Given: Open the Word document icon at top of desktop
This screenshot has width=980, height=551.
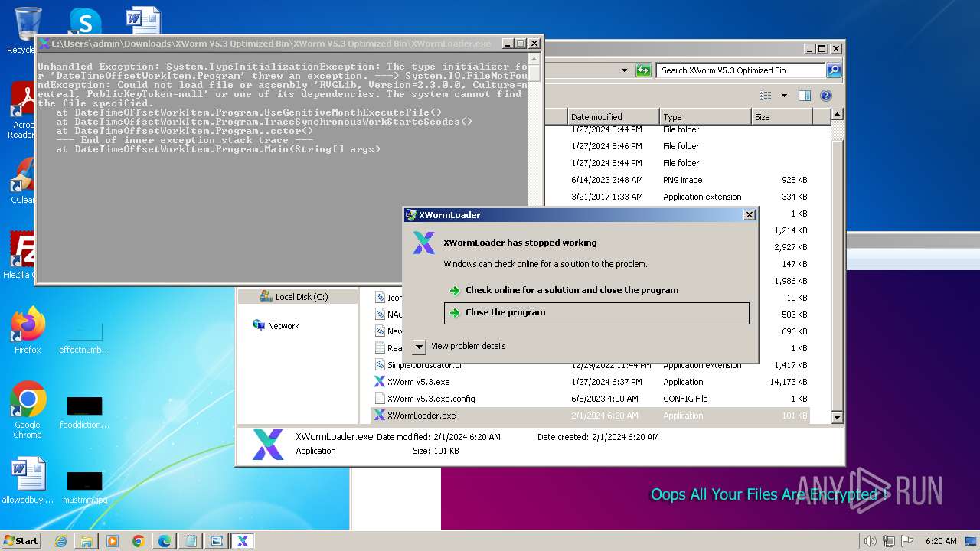Looking at the screenshot, I should pos(143,21).
